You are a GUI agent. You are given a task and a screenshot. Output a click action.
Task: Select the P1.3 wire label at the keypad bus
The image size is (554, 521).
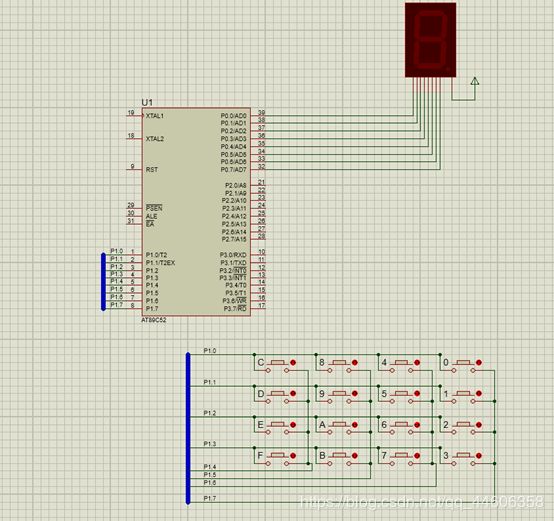tap(210, 444)
